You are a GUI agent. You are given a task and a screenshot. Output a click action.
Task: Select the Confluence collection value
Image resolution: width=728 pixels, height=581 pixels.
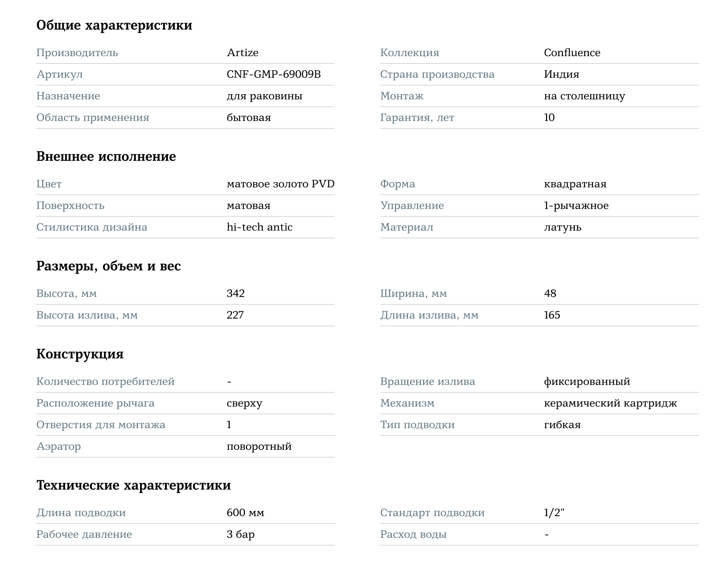pos(572,53)
